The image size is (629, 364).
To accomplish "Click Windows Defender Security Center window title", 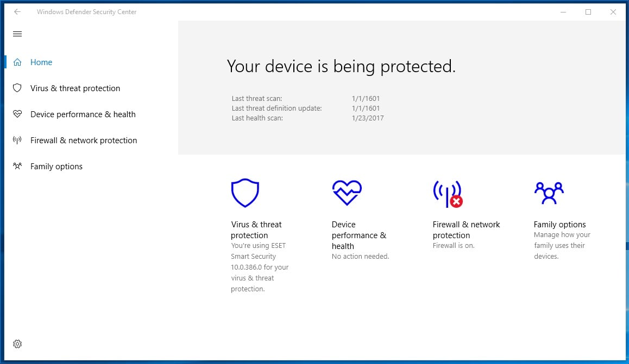I will [x=87, y=12].
